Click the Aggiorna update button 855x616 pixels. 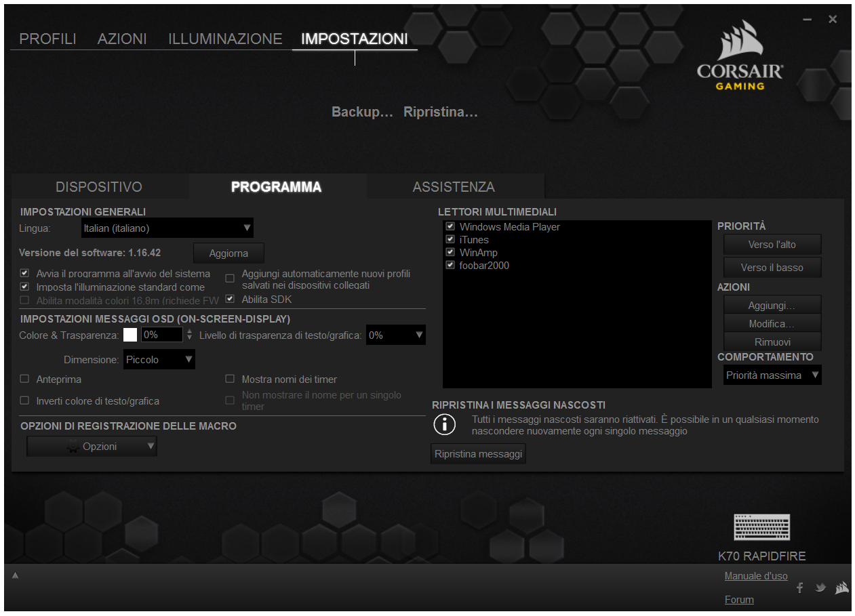point(228,253)
